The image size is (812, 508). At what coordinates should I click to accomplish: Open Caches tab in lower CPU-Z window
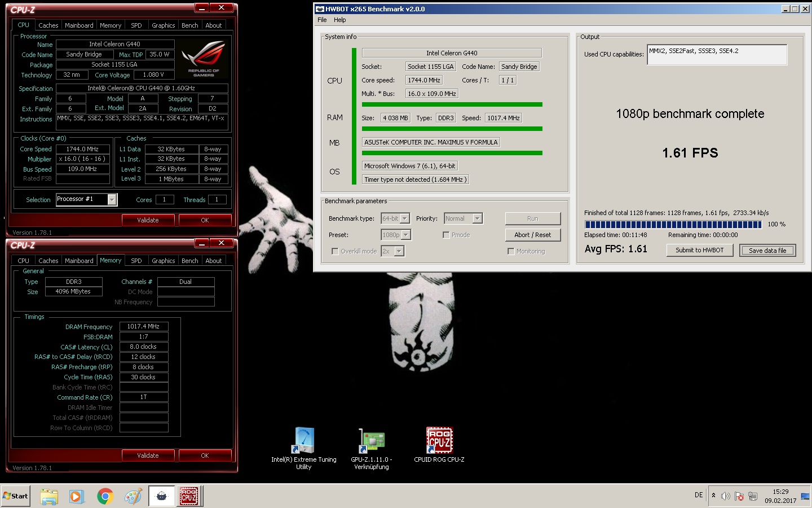pyautogui.click(x=48, y=261)
